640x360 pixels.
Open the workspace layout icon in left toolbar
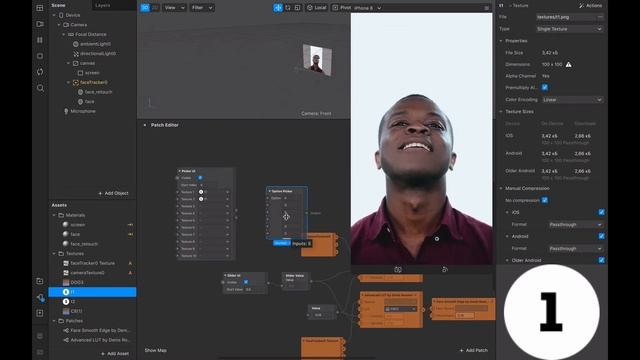click(x=40, y=8)
